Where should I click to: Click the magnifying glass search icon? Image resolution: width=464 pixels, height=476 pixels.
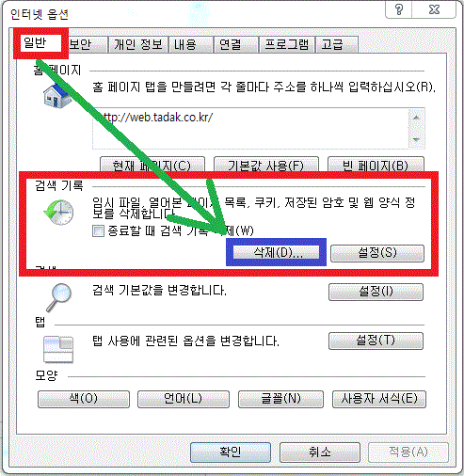(x=59, y=297)
